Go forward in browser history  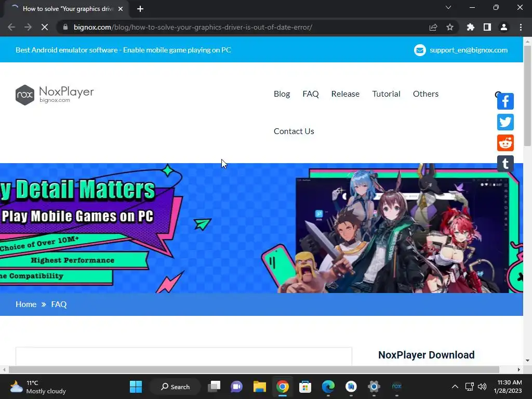coord(28,27)
